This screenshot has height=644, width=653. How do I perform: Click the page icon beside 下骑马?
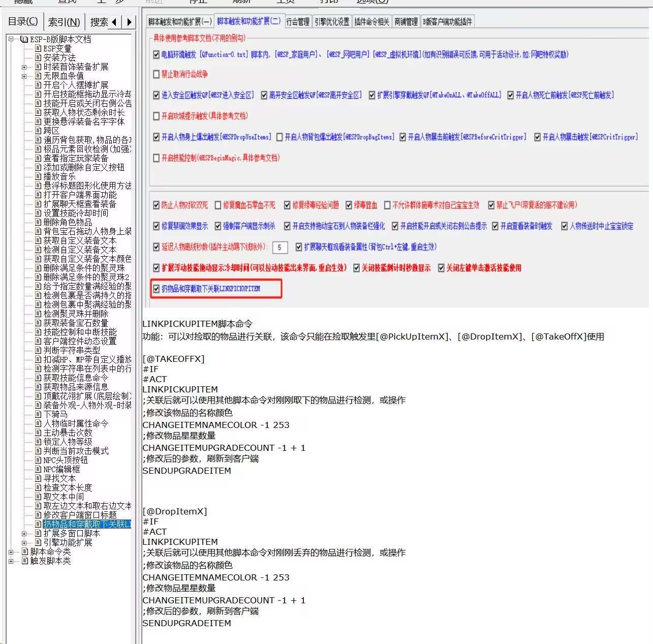click(38, 414)
